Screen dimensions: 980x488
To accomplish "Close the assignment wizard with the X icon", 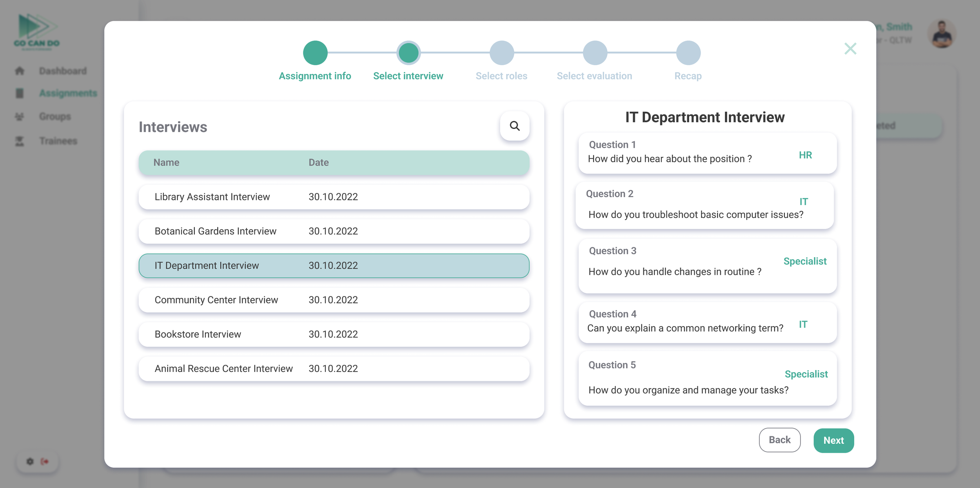I will [x=850, y=49].
